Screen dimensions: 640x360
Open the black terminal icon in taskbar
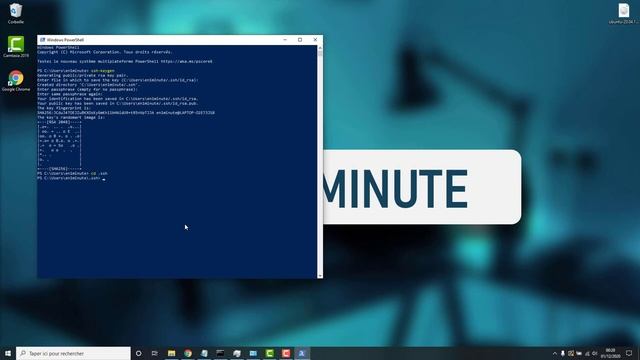[x=220, y=353]
